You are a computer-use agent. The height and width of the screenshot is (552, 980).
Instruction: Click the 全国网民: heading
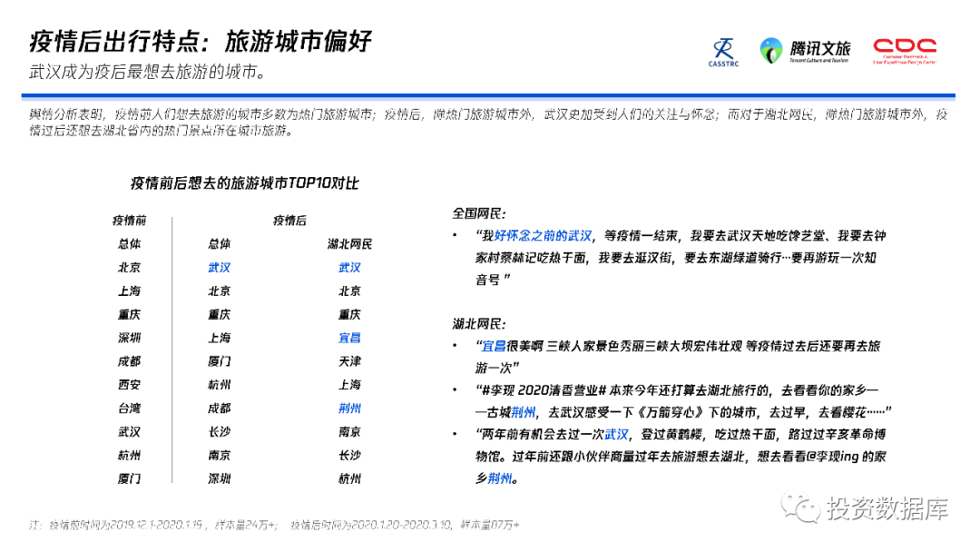[479, 213]
